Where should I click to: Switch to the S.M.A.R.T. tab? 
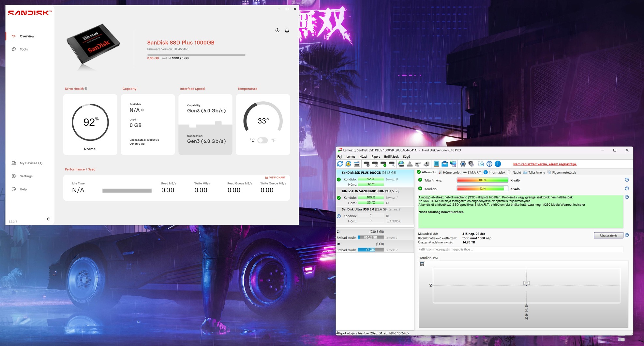click(472, 173)
